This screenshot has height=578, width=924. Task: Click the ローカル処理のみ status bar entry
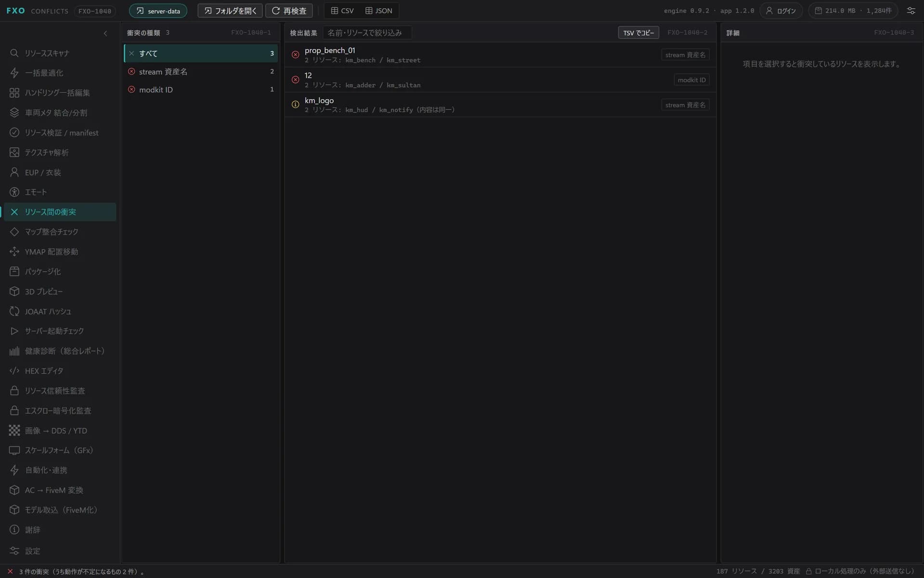(x=860, y=571)
